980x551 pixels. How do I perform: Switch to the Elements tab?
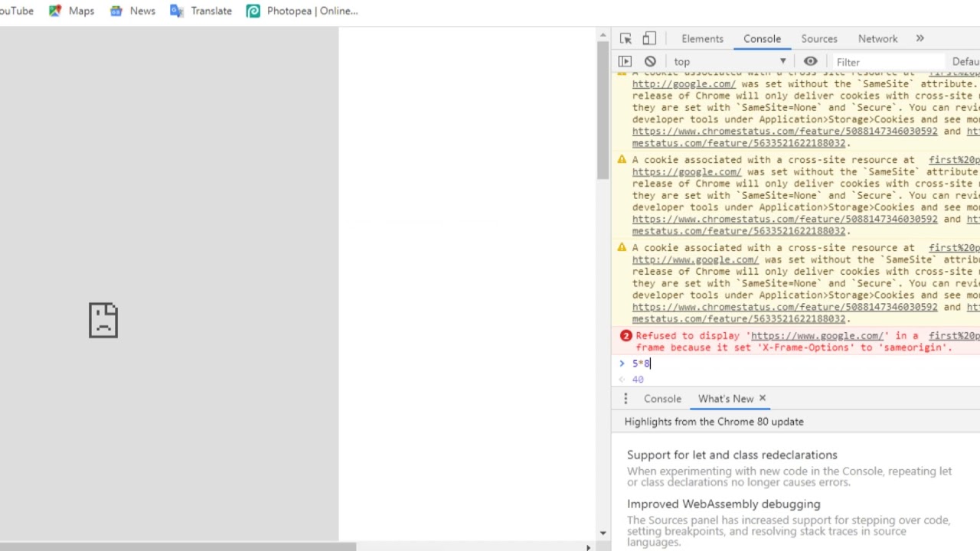tap(702, 38)
